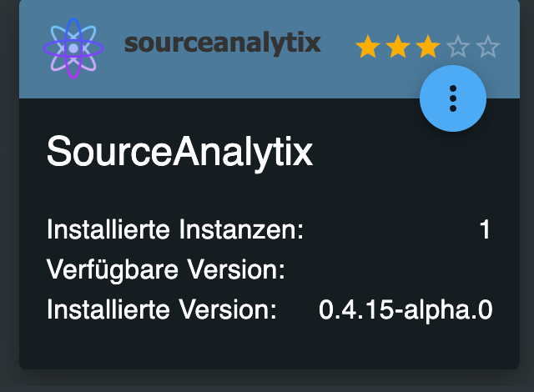Click the Installierte Version label
534x392 pixels.
click(x=161, y=310)
